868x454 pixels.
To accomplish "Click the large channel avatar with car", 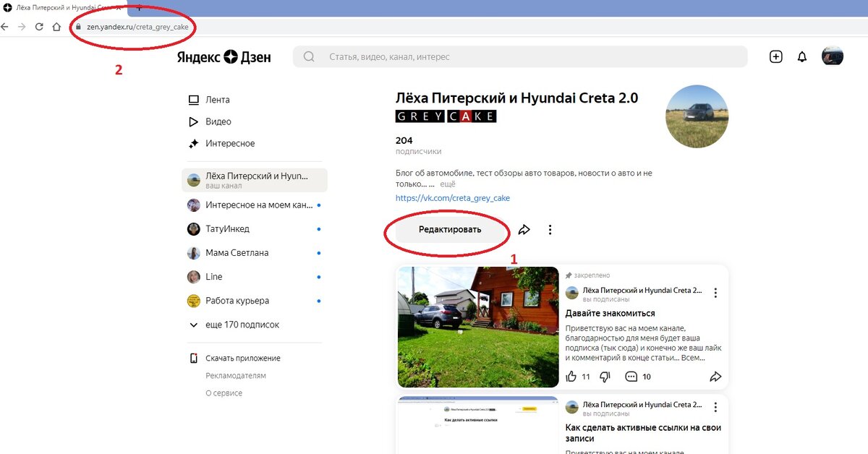I will [x=697, y=116].
